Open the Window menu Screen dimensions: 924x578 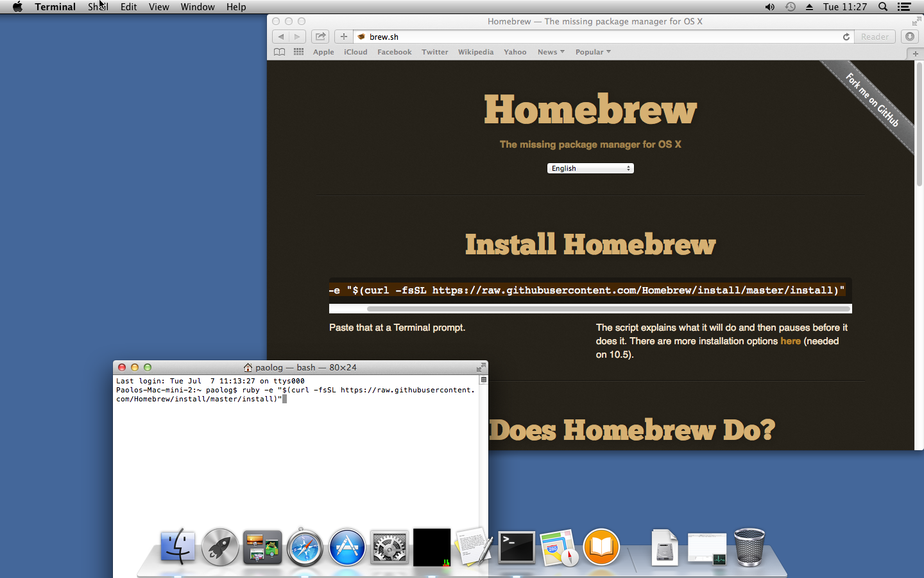click(197, 6)
